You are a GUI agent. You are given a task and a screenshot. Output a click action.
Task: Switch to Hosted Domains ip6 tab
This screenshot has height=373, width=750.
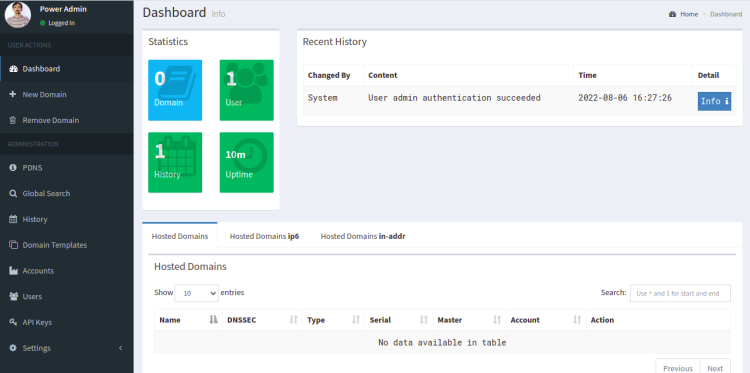tap(264, 236)
